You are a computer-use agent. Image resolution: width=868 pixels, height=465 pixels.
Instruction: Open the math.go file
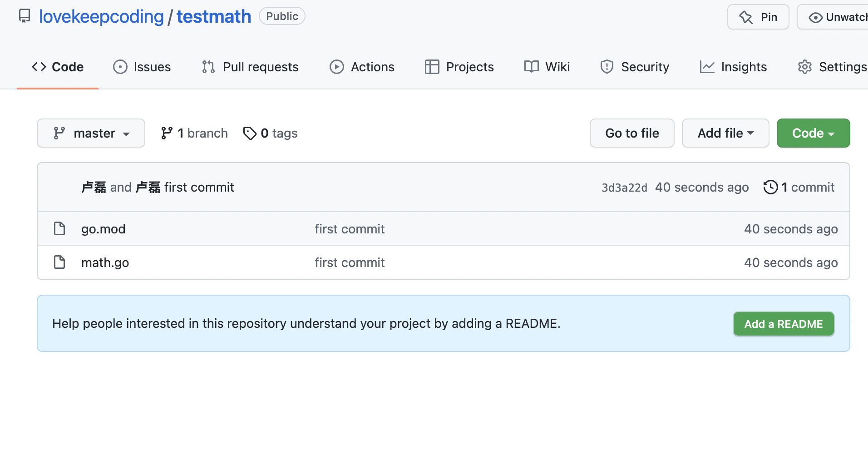click(x=105, y=262)
